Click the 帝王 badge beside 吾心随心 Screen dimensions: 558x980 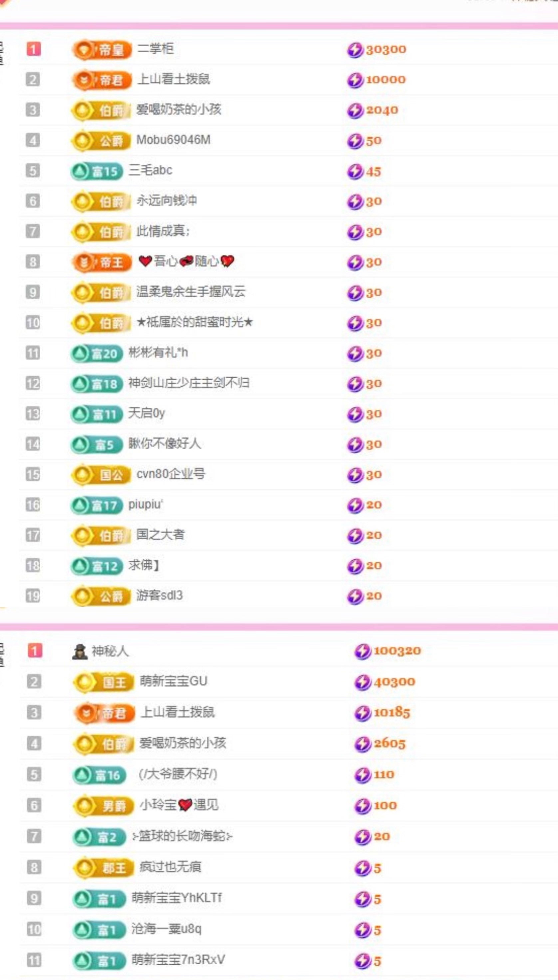102,262
